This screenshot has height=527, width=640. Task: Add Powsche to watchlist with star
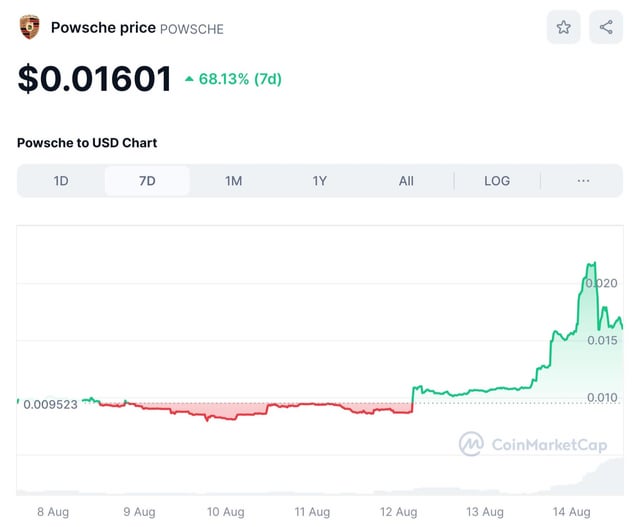pyautogui.click(x=563, y=28)
